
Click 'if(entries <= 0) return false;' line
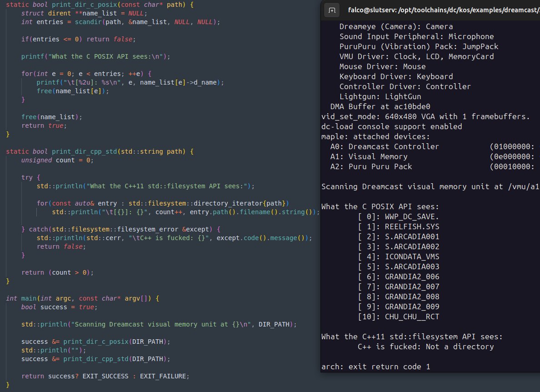pyautogui.click(x=79, y=39)
